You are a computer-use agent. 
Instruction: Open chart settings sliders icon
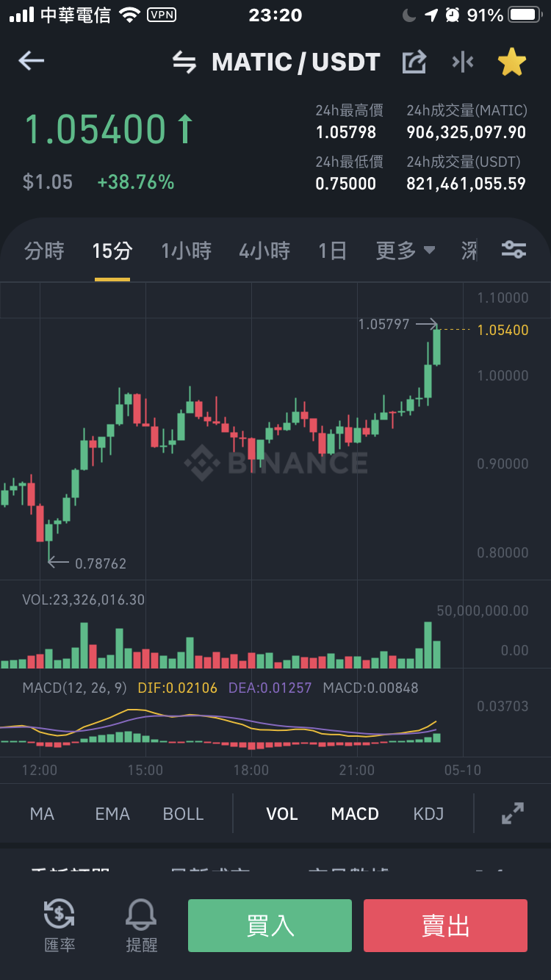tap(514, 250)
